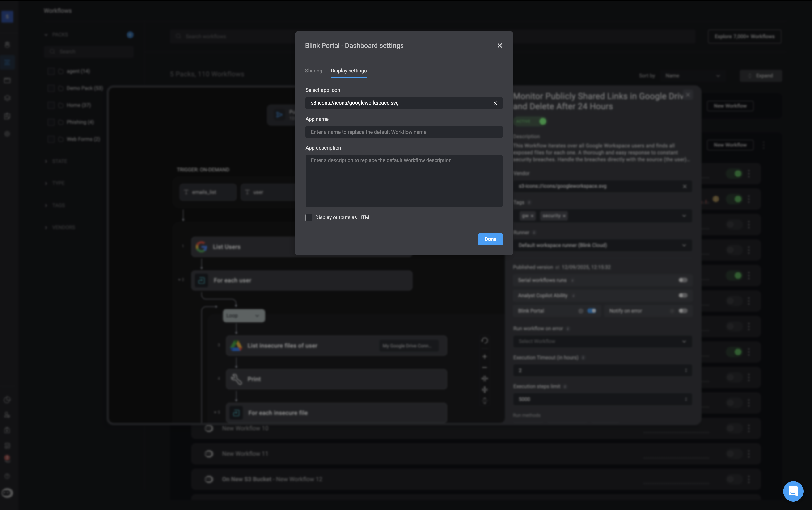812x510 pixels.
Task: Click Explore 7,000+ Workflows button
Action: (744, 36)
